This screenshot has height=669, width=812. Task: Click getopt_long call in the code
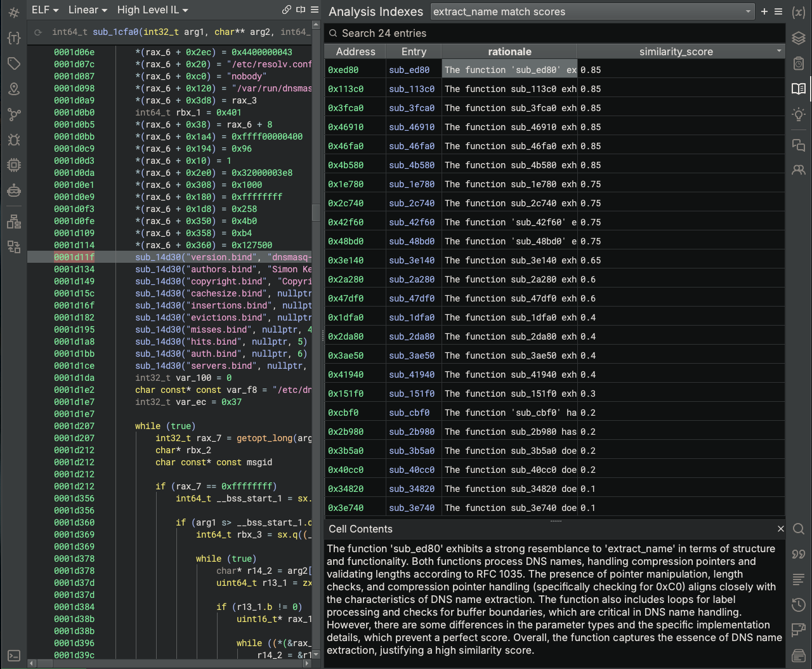(265, 438)
